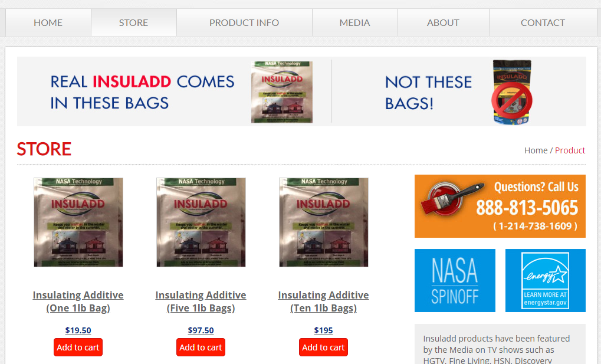Click the crossed-out counterfeit bag image
The width and height of the screenshot is (601, 364).
(x=512, y=92)
